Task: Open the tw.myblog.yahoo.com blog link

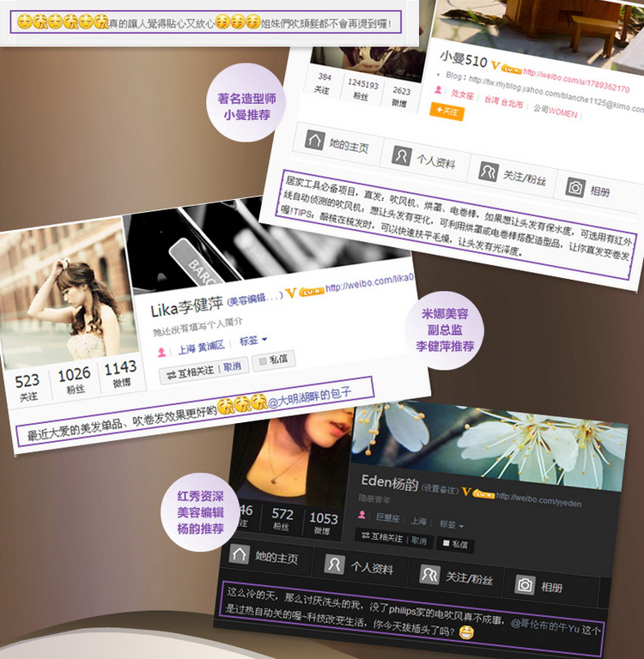Action: pos(557,93)
